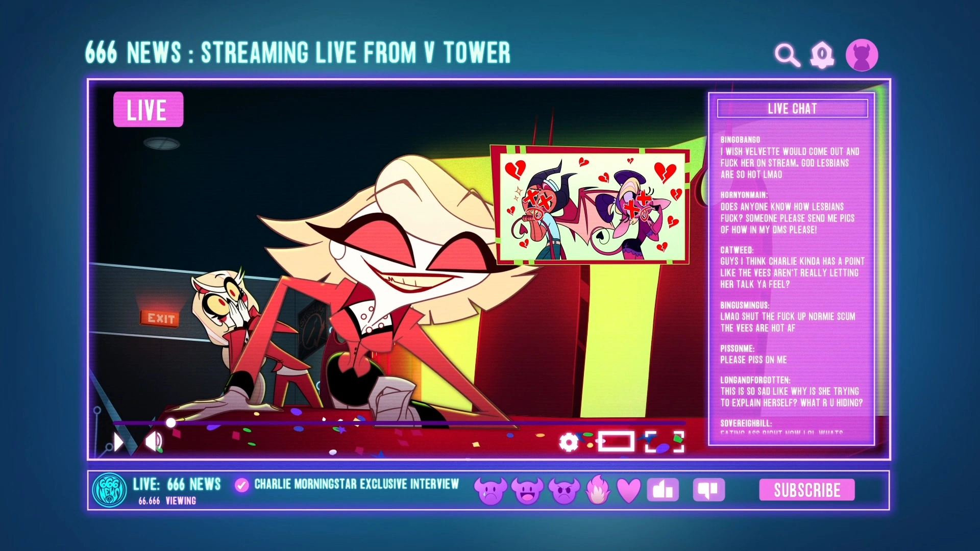This screenshot has height=551, width=980.
Task: Open the demon profile avatar
Action: pyautogui.click(x=862, y=55)
